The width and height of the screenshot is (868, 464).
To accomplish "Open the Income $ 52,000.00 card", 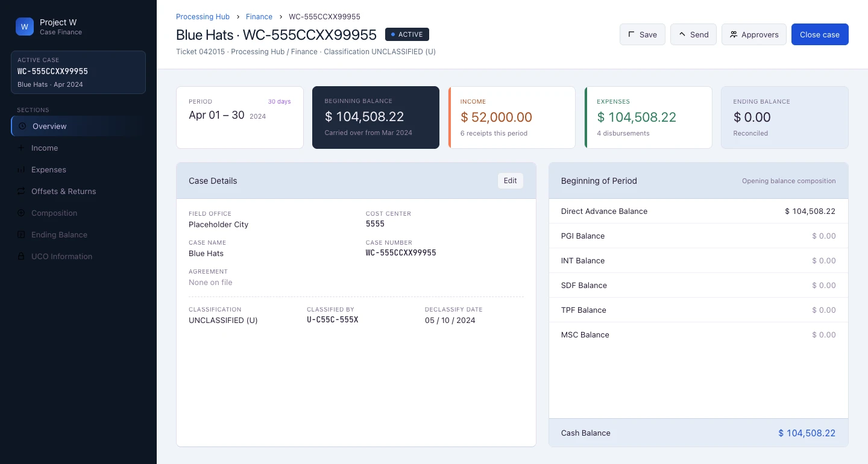I will (512, 118).
